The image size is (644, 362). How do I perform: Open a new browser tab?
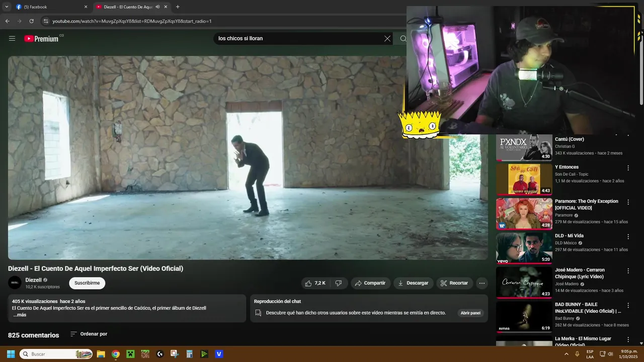[178, 7]
